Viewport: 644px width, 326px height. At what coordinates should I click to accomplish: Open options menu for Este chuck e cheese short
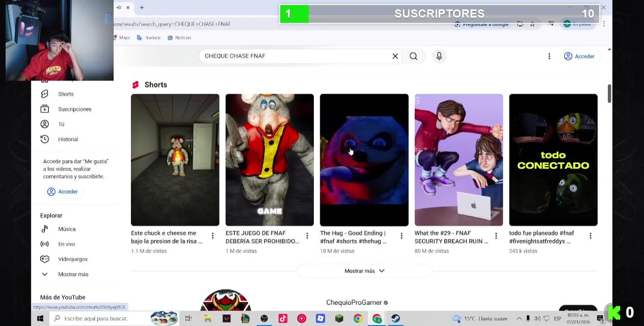pyautogui.click(x=212, y=236)
